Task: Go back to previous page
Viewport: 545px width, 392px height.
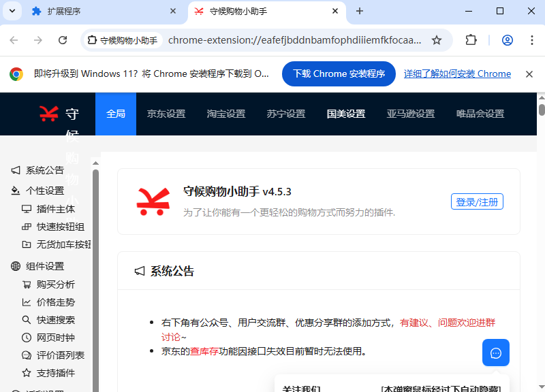Action: tap(14, 40)
